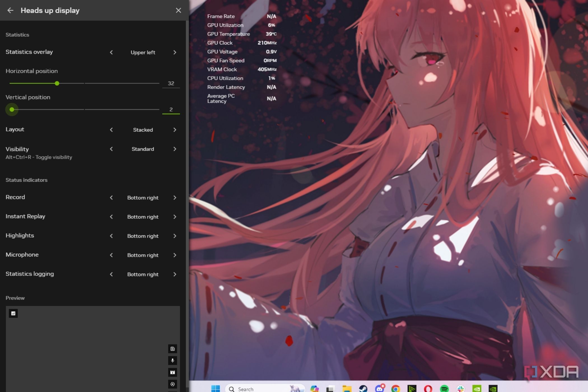Click the Vertical position slider handle

coord(12,109)
